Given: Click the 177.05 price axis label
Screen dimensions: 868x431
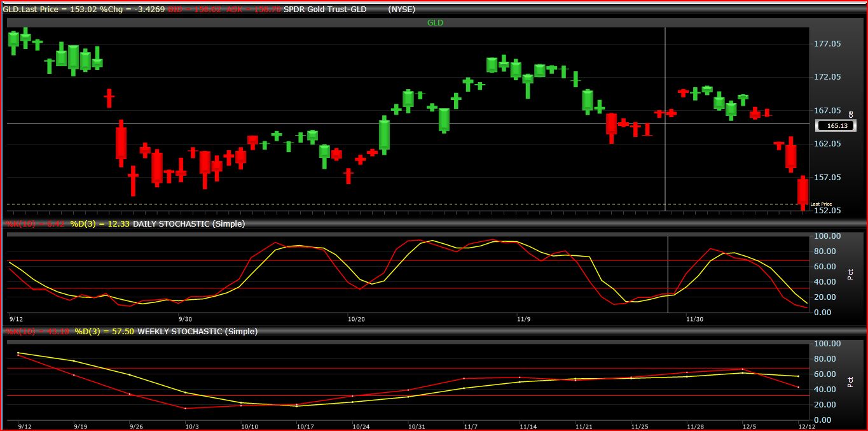Looking at the screenshot, I should (827, 43).
